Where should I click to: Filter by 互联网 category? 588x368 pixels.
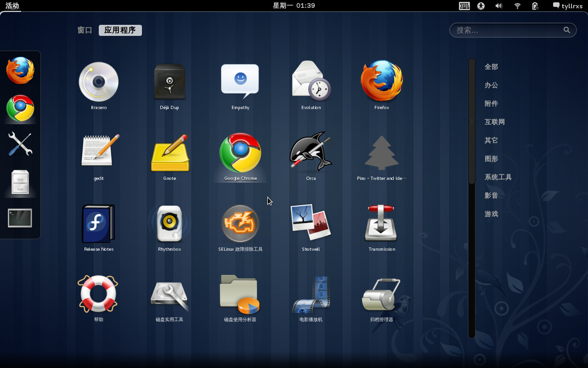495,122
